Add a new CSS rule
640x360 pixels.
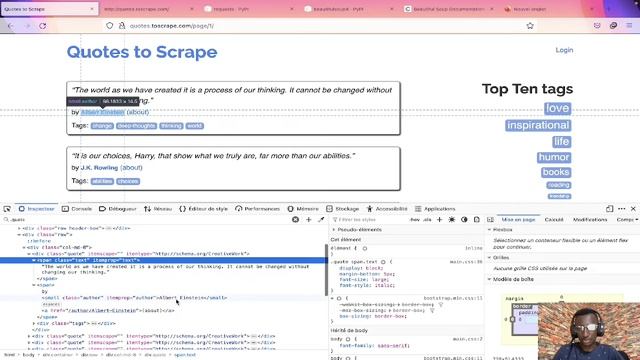click(x=439, y=220)
